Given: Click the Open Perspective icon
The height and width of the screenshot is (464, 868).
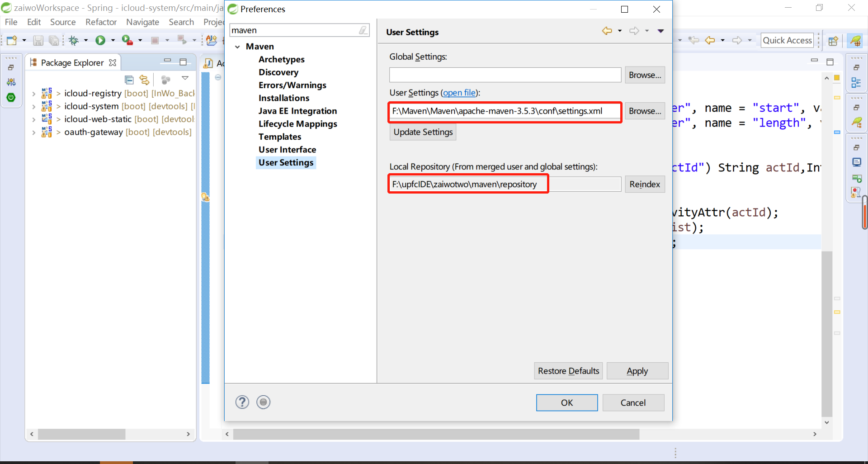Looking at the screenshot, I should coord(833,41).
